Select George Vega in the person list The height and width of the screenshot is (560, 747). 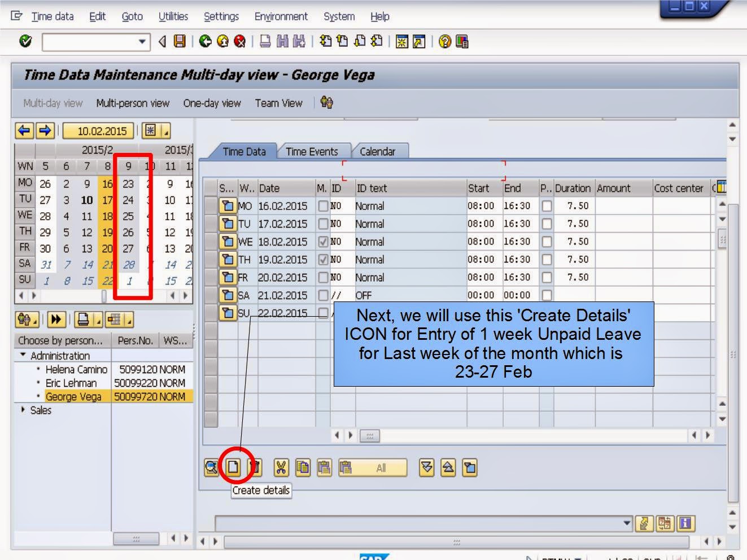point(74,396)
